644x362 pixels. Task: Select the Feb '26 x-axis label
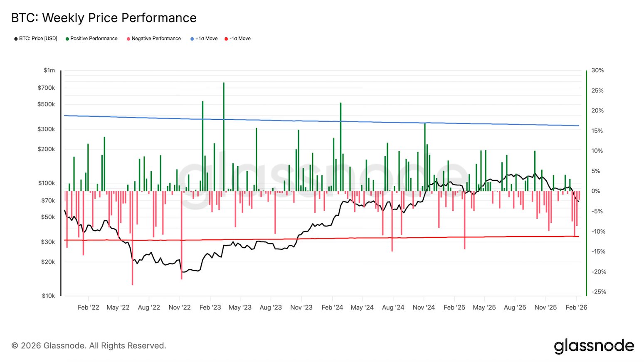pyautogui.click(x=576, y=308)
